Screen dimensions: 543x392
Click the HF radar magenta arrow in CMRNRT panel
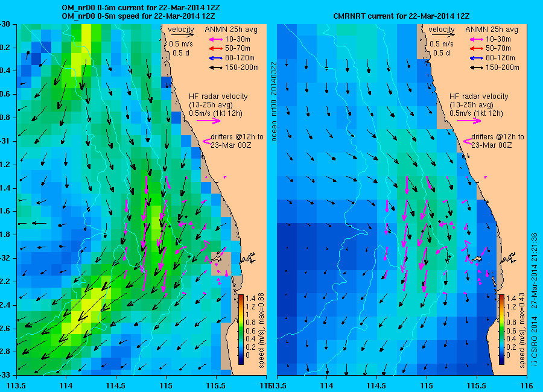469,121
